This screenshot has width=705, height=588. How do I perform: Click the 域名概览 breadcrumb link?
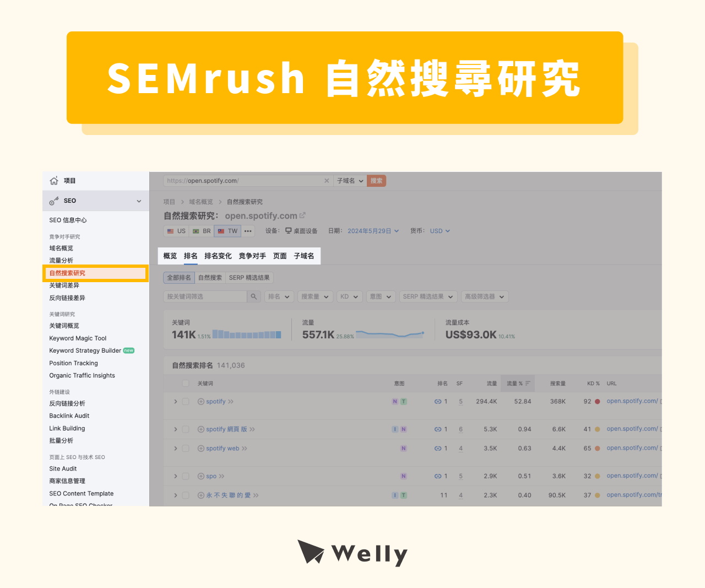point(201,202)
